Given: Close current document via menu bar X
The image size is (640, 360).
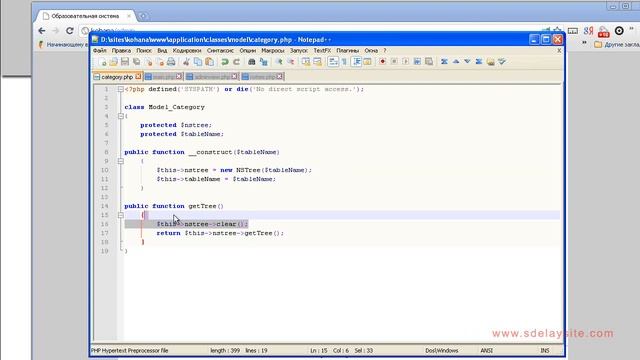Looking at the screenshot, I should (559, 51).
